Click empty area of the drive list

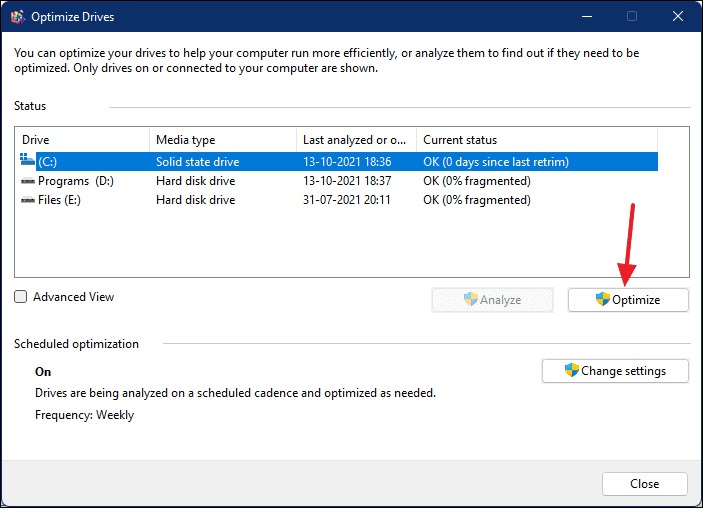tap(337, 244)
